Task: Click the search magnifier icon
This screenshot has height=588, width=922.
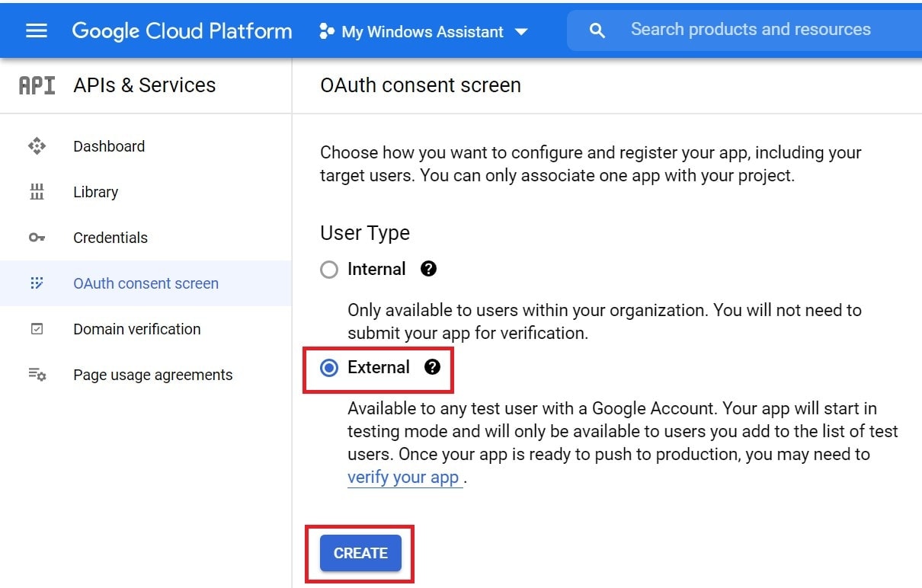Action: click(597, 30)
